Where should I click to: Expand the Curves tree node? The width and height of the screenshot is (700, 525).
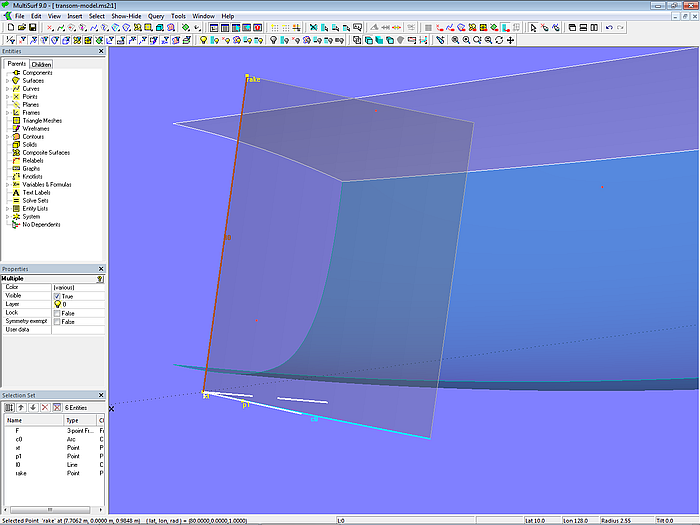click(x=8, y=89)
